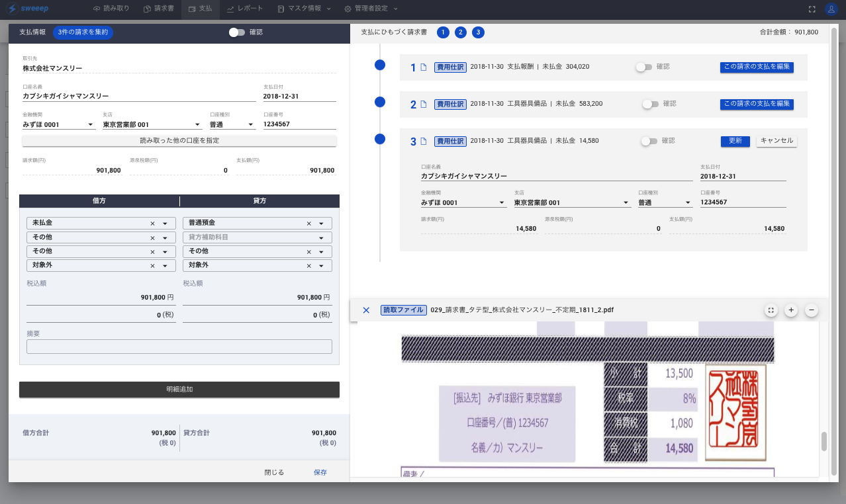Clear the 未払金 debit account selection
The width and height of the screenshot is (846, 504).
152,224
